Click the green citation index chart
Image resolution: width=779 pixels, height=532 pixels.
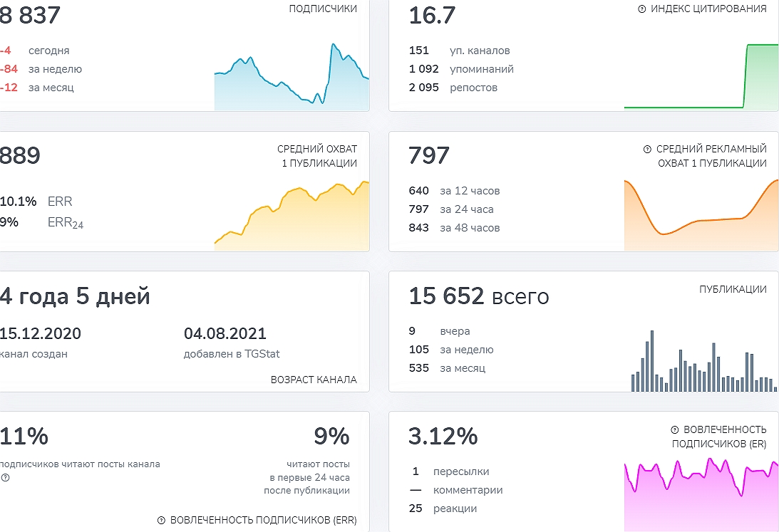pos(701,77)
